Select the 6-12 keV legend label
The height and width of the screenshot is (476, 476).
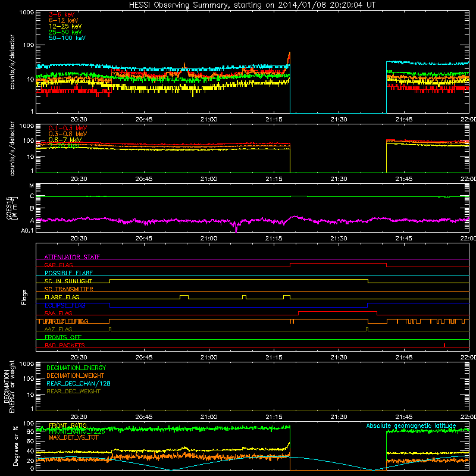[x=63, y=20]
